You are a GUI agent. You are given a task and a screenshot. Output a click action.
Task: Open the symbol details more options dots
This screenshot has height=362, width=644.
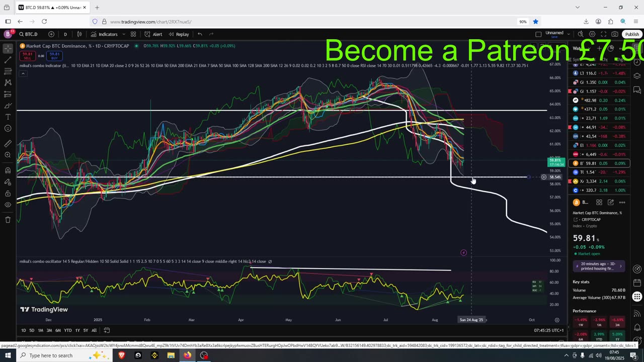(622, 202)
